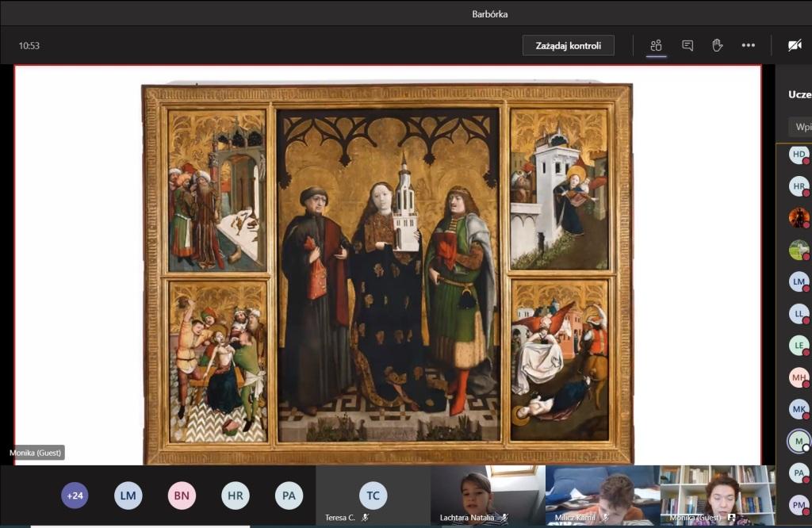Select the white horse picture avatar

(799, 250)
